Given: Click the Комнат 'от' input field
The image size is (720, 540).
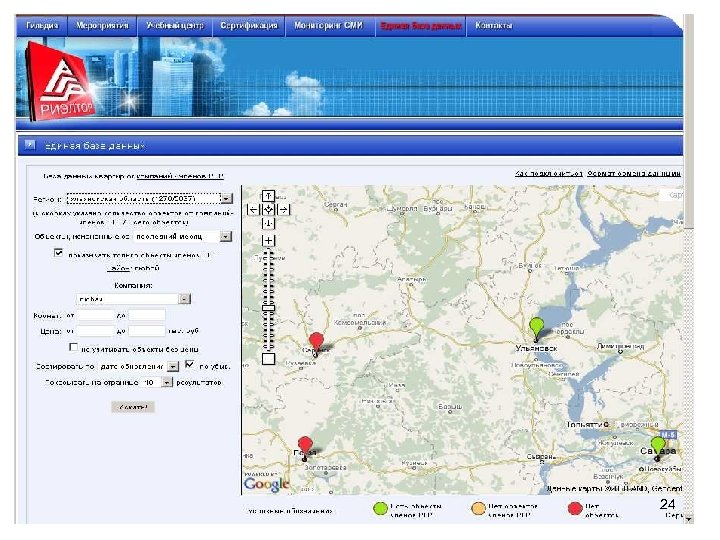Looking at the screenshot, I should tap(96, 315).
